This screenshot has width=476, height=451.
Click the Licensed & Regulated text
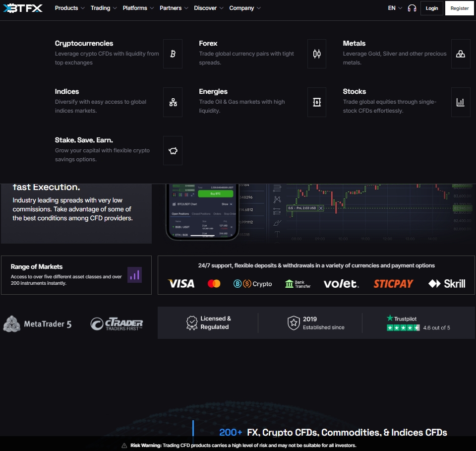click(216, 322)
